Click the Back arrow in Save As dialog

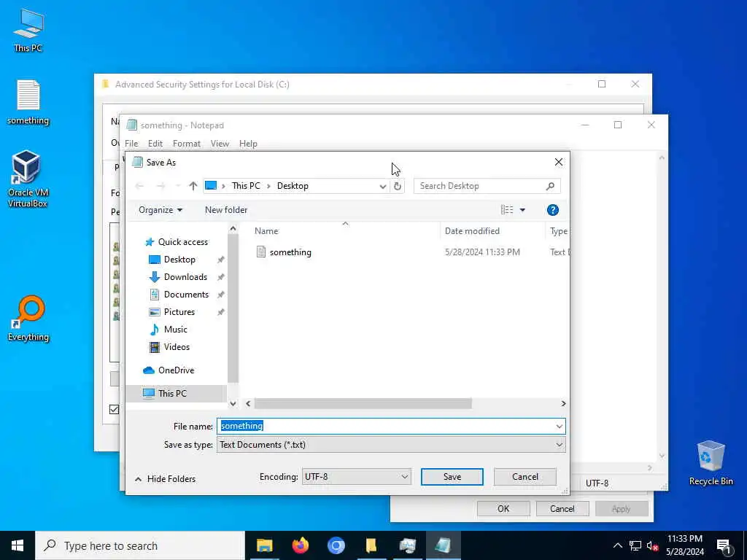(139, 186)
